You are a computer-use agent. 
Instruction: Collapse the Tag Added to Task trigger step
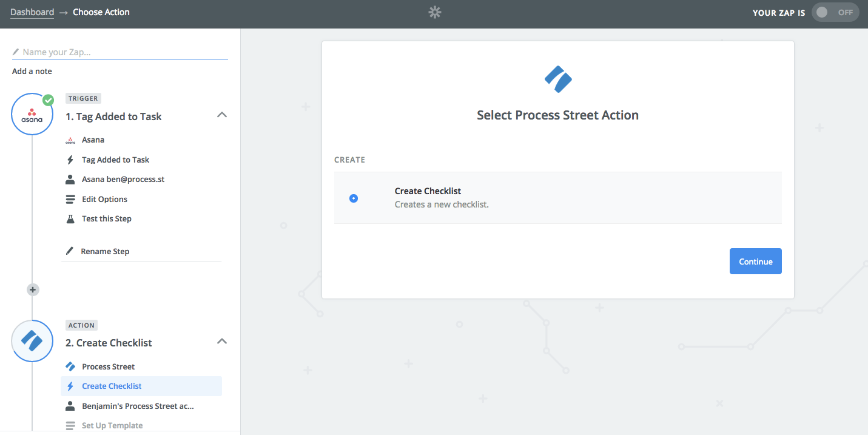pyautogui.click(x=222, y=115)
